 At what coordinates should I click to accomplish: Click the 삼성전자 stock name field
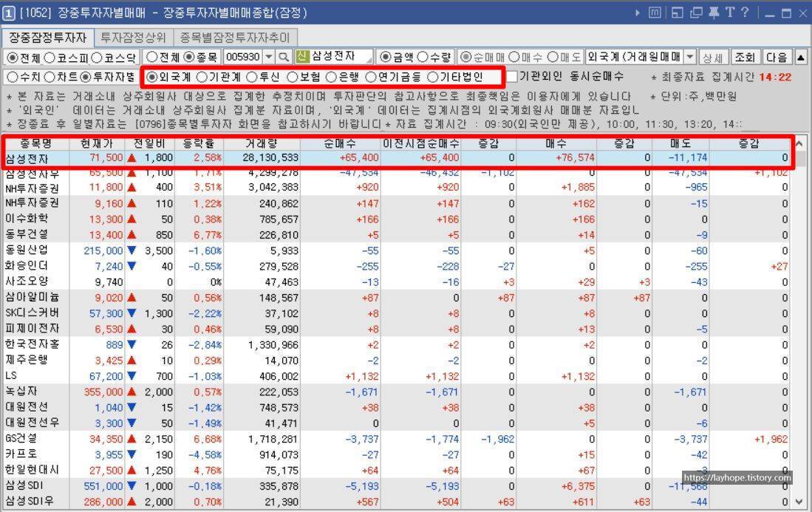point(341,56)
